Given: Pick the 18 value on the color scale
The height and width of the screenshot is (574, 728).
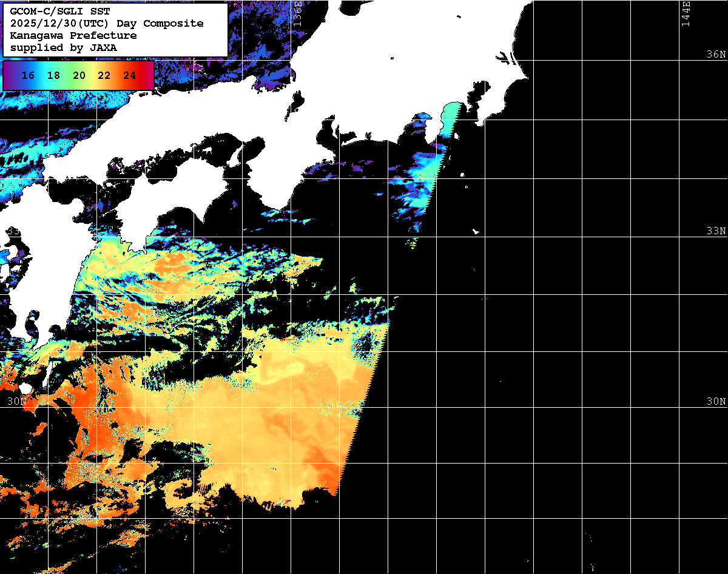Looking at the screenshot, I should click(x=53, y=76).
